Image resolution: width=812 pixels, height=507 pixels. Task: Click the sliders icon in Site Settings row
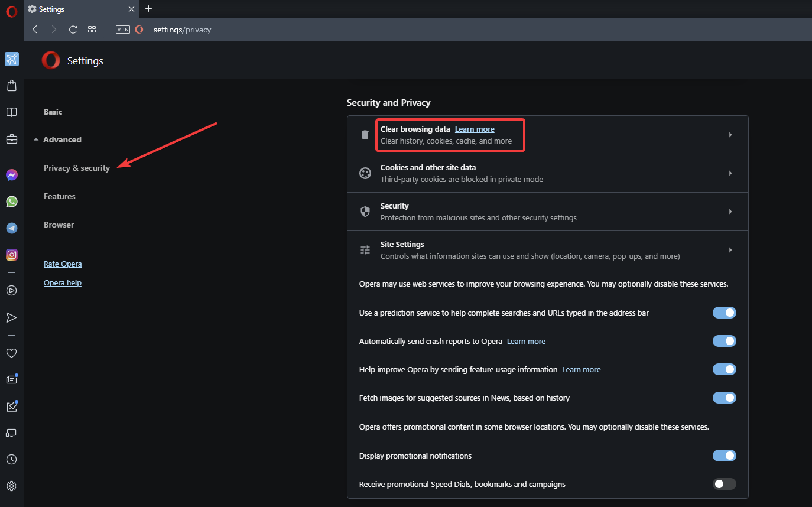click(x=365, y=250)
